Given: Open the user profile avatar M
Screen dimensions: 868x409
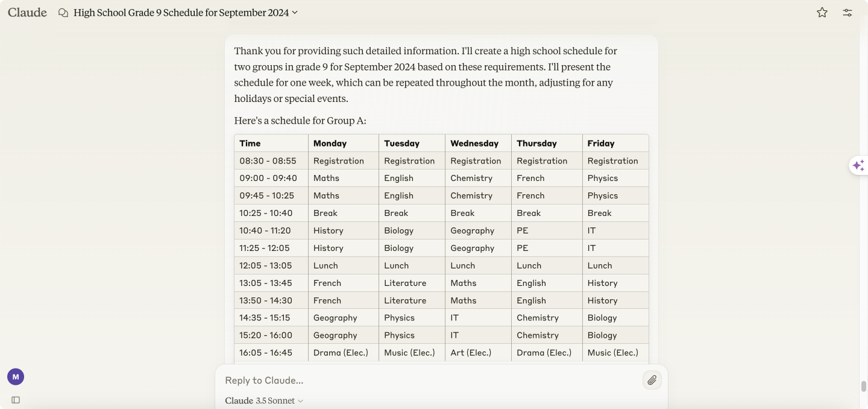Looking at the screenshot, I should (x=16, y=377).
